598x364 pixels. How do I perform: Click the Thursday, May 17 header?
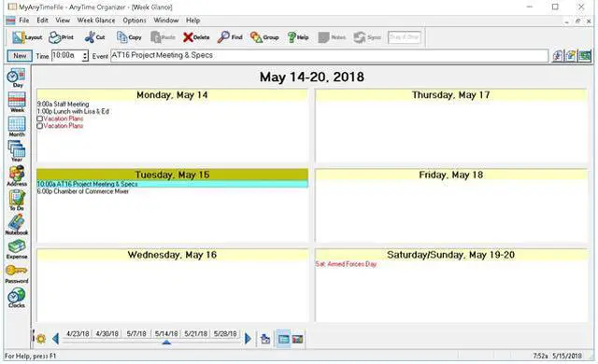[450, 95]
